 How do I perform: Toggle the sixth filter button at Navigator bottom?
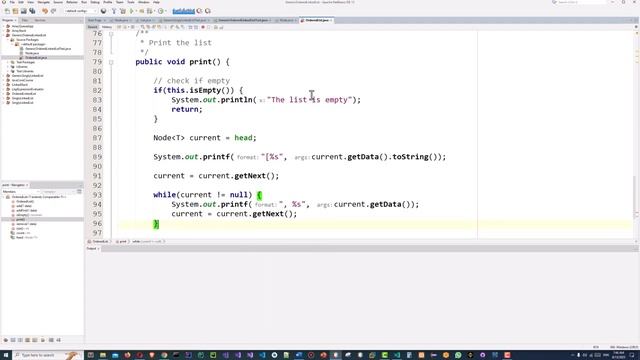(43, 340)
